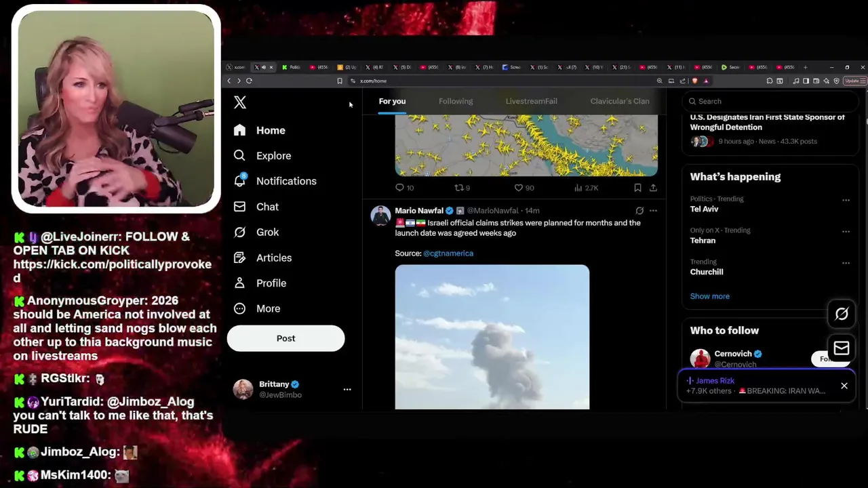
Task: Switch to the LivestreamFail tab
Action: (x=531, y=101)
